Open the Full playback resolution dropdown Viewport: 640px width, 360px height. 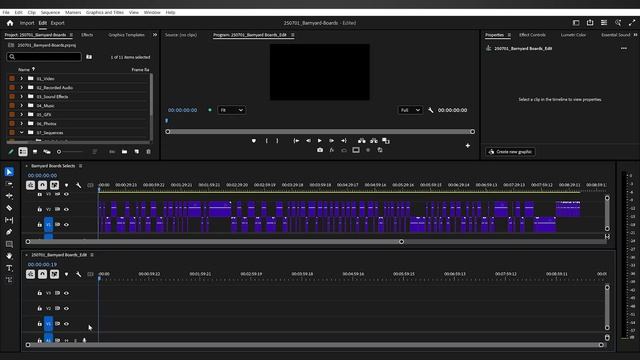coord(410,110)
